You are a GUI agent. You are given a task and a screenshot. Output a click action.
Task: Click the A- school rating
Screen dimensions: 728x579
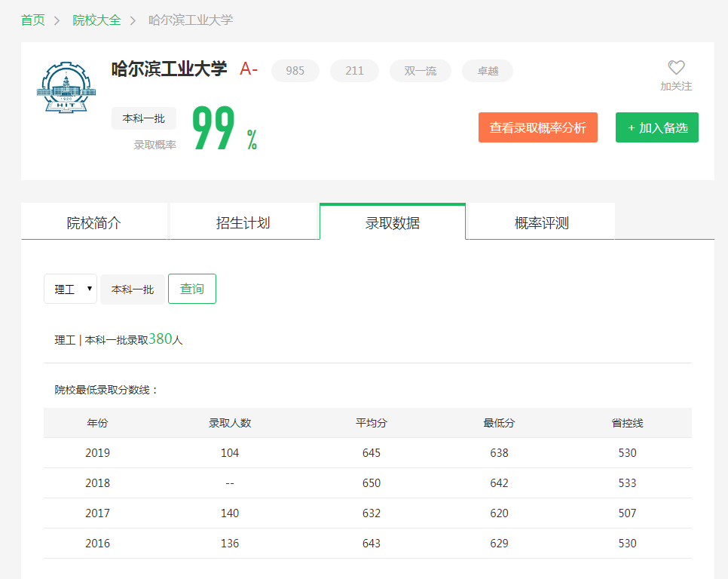249,69
